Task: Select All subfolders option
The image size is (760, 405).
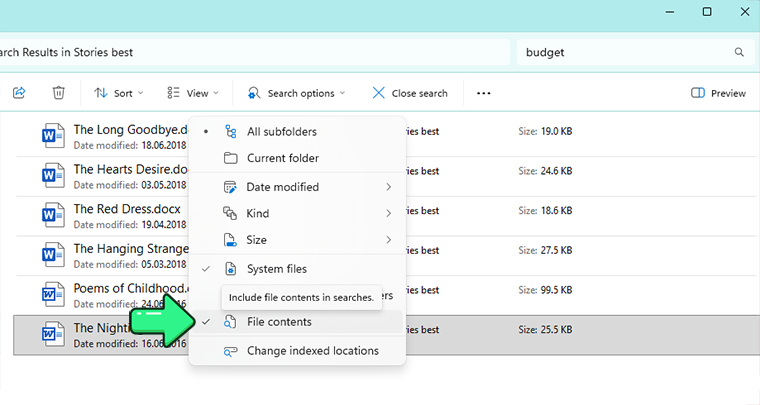Action: click(x=297, y=132)
